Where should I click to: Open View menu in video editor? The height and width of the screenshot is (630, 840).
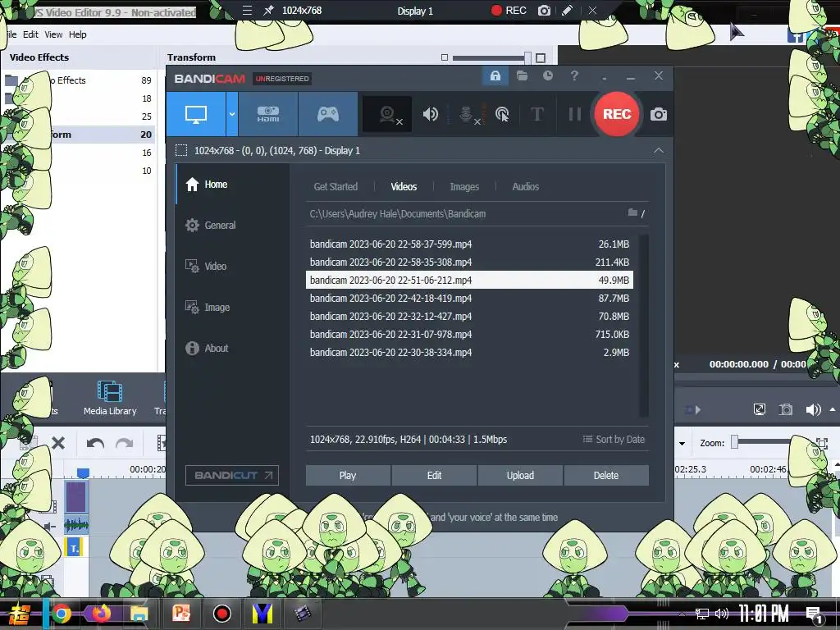tap(53, 34)
